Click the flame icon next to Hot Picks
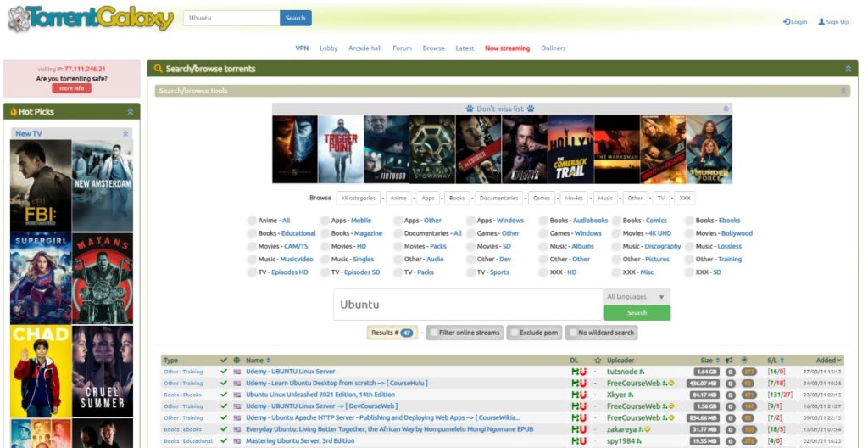Viewport: 868px width, 448px height. tap(14, 111)
